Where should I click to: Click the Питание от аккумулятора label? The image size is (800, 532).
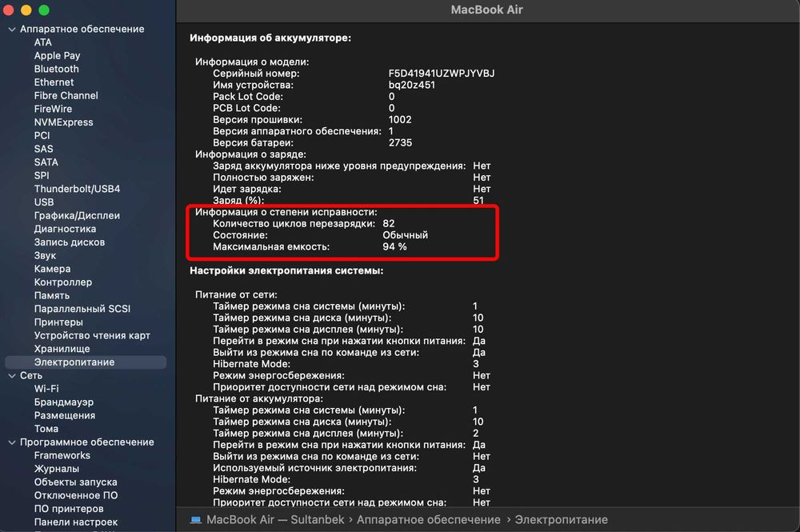coord(259,399)
